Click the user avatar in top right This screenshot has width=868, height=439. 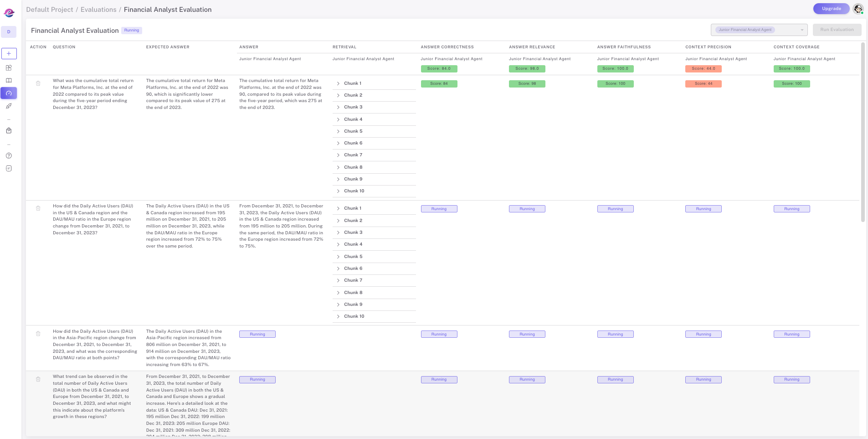click(858, 9)
